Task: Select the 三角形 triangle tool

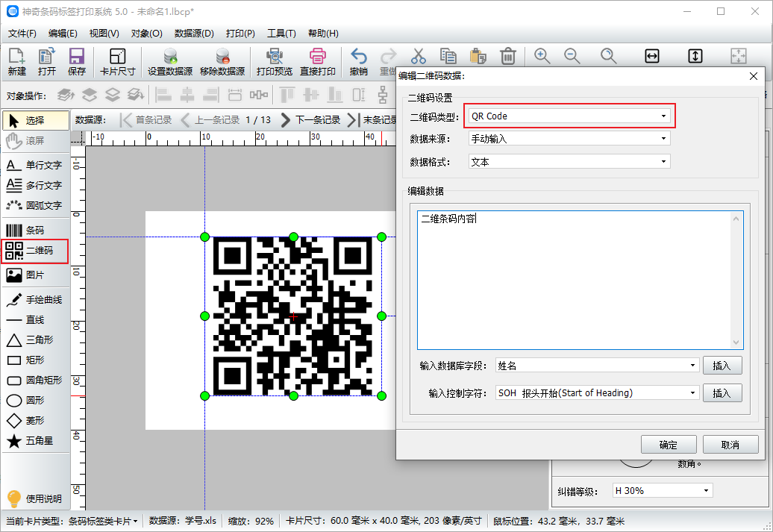Action: (x=36, y=339)
